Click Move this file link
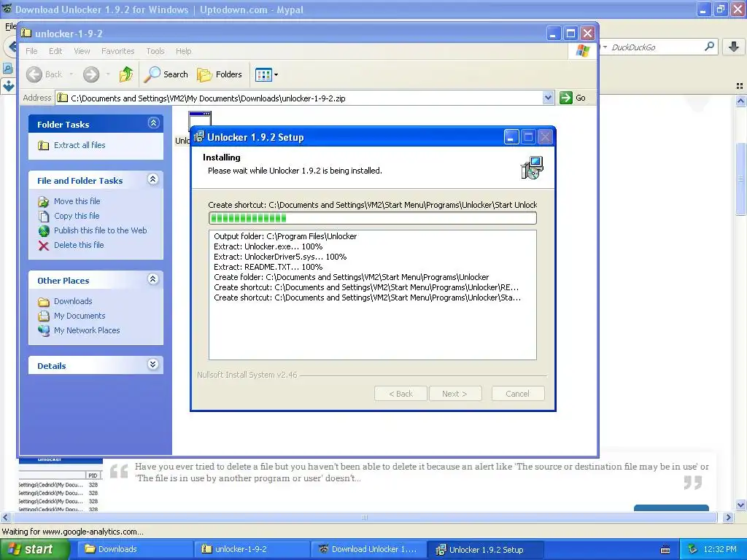Image resolution: width=747 pixels, height=560 pixels. click(77, 201)
